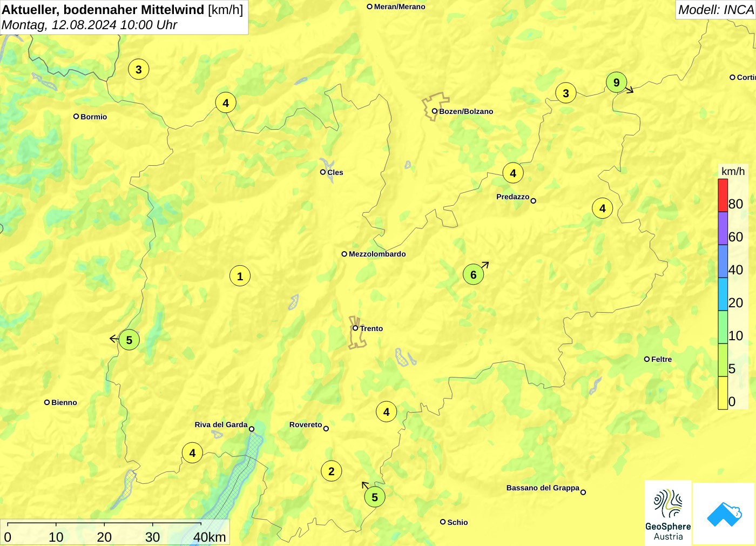
Task: Click the GeoSphere Austria logo
Action: coord(668,513)
